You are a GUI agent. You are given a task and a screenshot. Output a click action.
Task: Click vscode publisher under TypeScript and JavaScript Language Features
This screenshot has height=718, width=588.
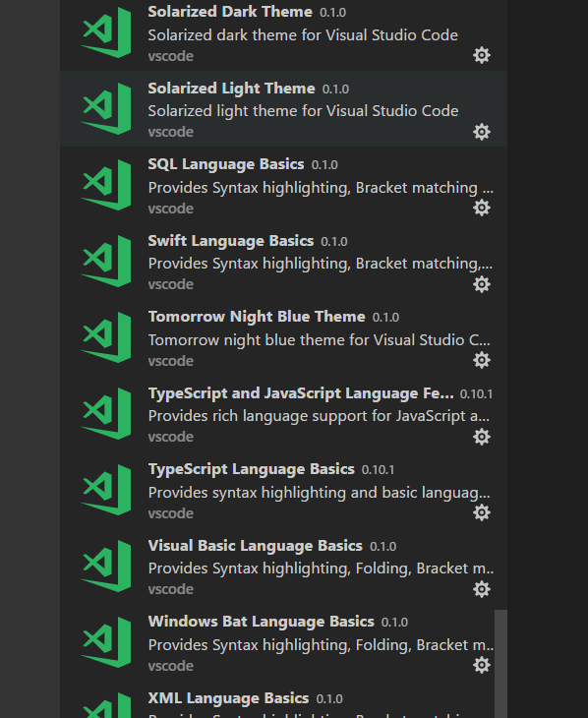pyautogui.click(x=170, y=438)
